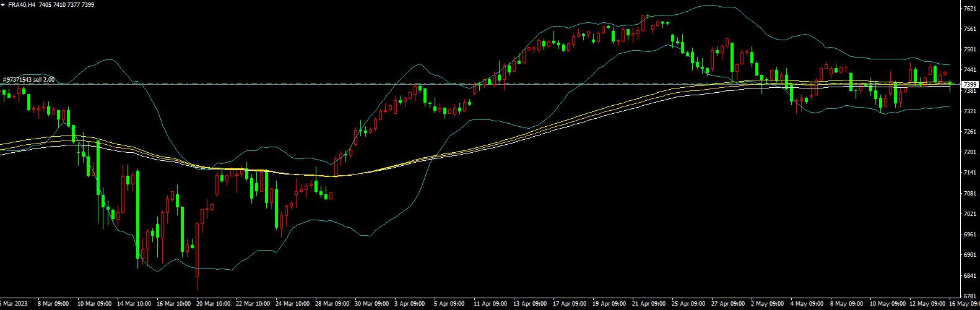Click price scale label 7021
This screenshot has width=980, height=310.
[970, 214]
